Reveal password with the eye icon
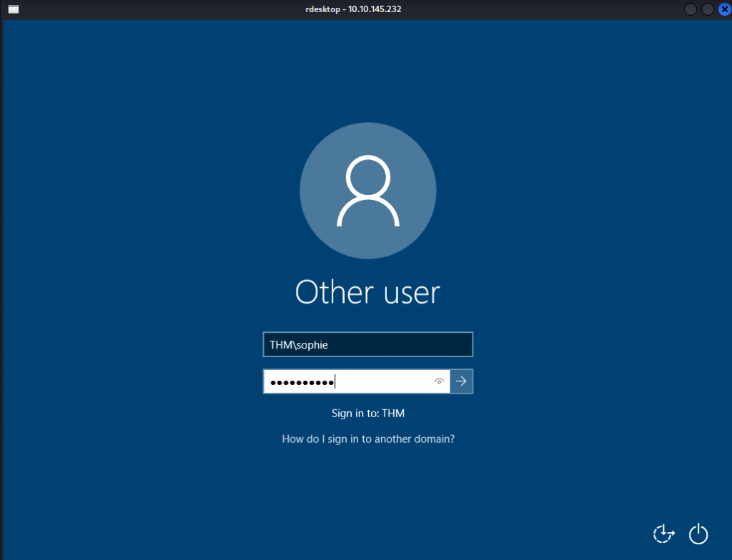The height and width of the screenshot is (560, 732). [440, 381]
